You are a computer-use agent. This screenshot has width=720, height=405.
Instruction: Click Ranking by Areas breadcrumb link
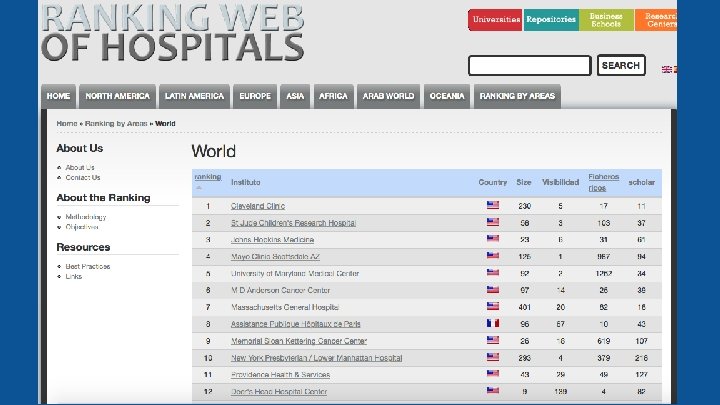[116, 124]
